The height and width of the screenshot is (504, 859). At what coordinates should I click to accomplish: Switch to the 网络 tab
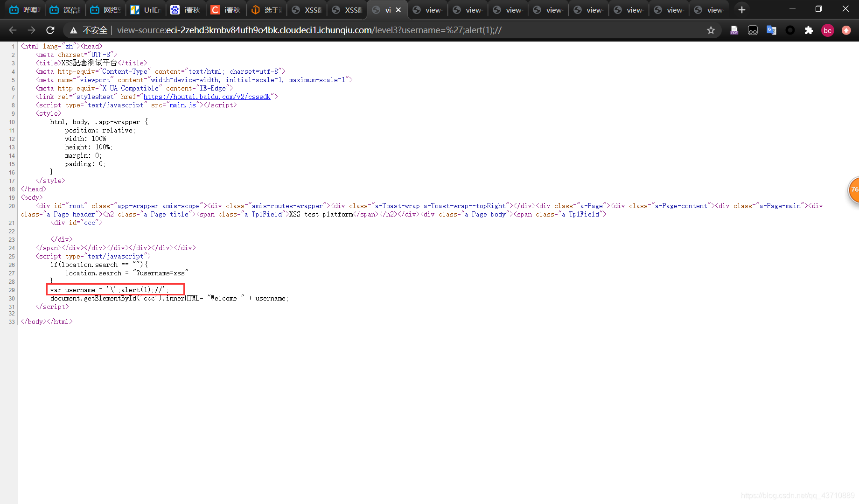coord(105,10)
